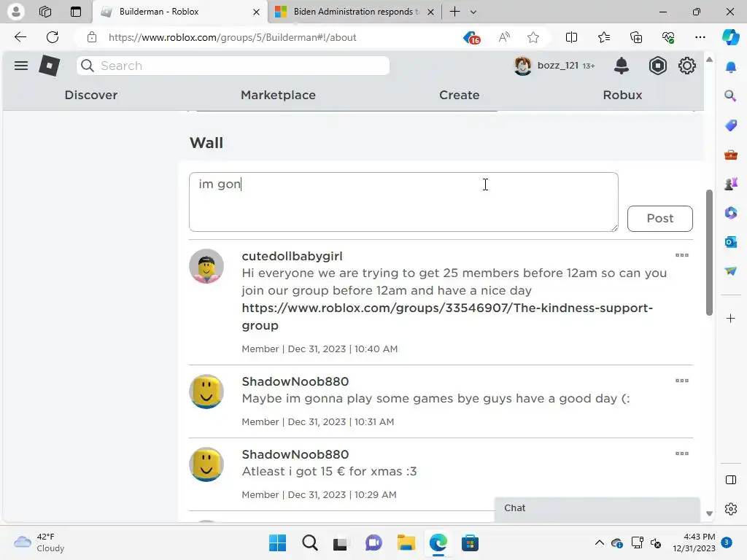
Task: Click bozz_121 profile avatar in header
Action: click(x=522, y=66)
